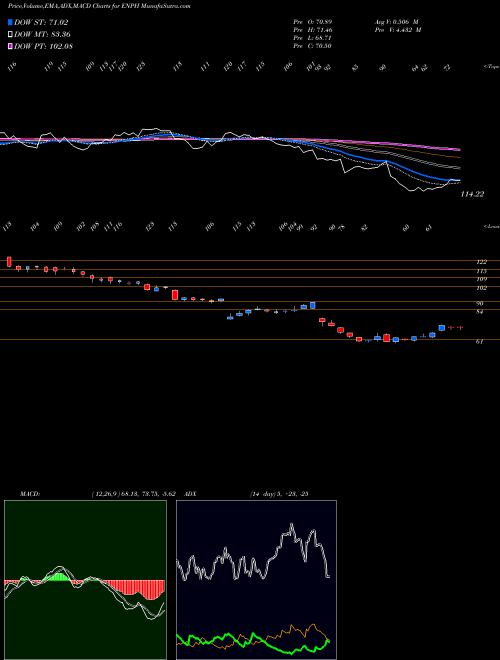The height and width of the screenshot is (660, 500).
Task: Click the 114.22 value beside the EMA lines
Action: tap(472, 194)
